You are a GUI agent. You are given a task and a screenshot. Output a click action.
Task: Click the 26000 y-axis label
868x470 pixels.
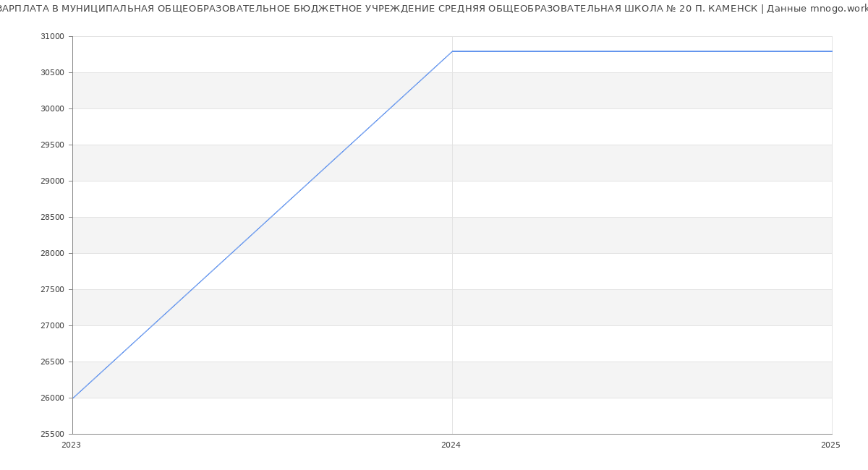(52, 398)
